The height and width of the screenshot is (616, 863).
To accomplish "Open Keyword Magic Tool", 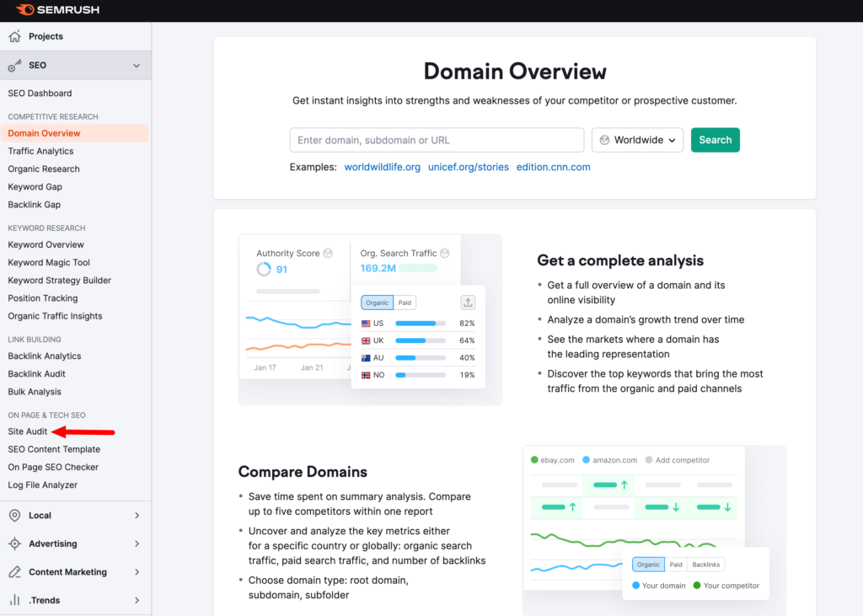I will (x=49, y=263).
